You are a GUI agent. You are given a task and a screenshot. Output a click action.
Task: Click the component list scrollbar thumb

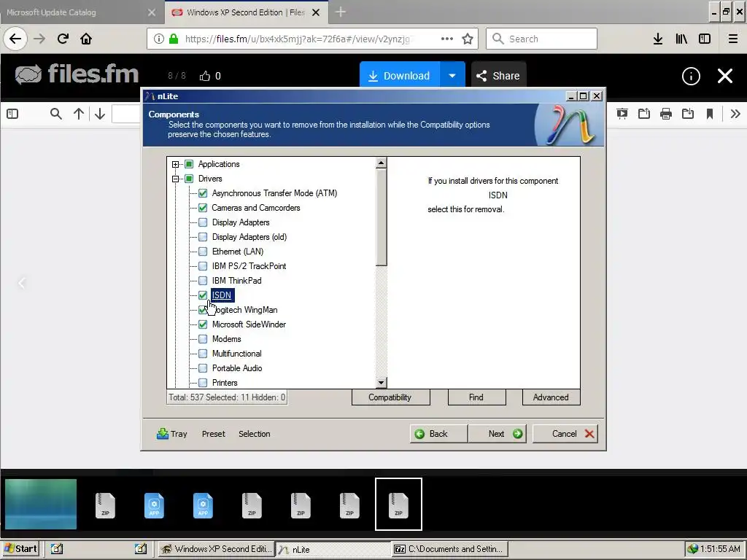pos(381,217)
